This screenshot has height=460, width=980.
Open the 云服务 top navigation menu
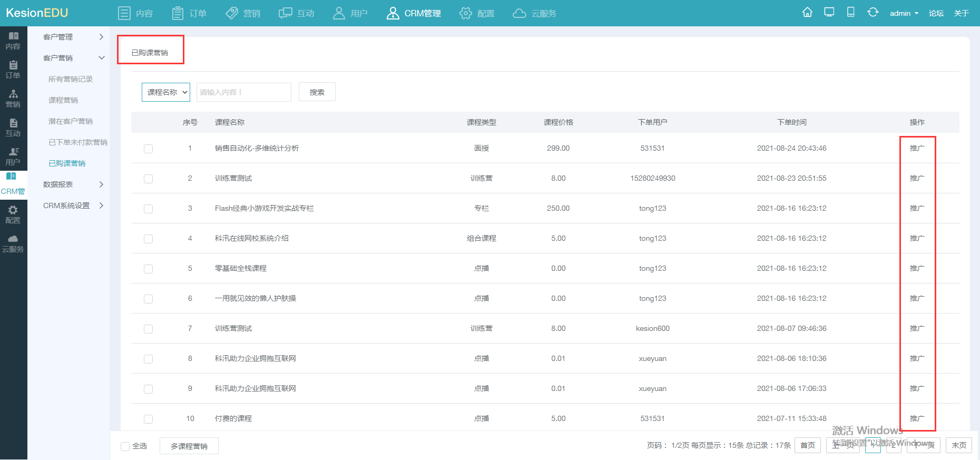tap(535, 13)
